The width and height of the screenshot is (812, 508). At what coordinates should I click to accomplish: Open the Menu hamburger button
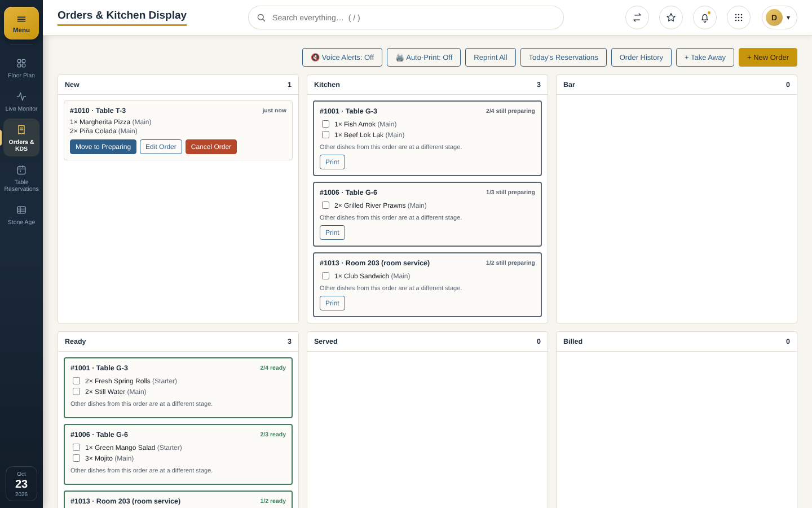21,23
